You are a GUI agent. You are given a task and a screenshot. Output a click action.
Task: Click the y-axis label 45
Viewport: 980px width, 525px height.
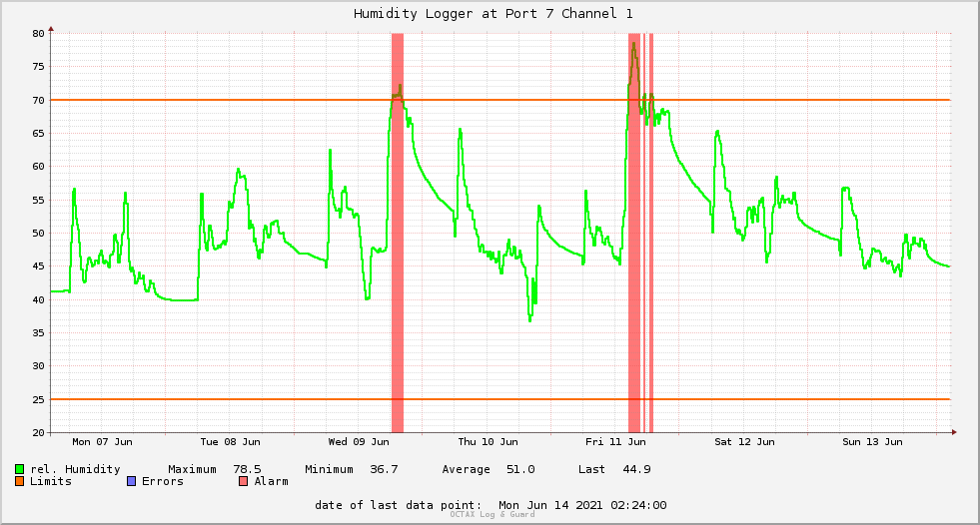tap(39, 266)
